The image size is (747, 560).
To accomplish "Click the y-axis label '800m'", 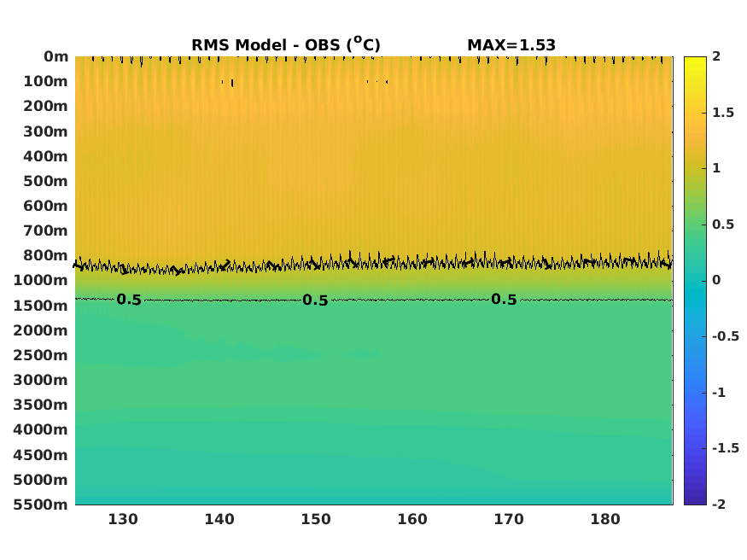I will tap(46, 255).
